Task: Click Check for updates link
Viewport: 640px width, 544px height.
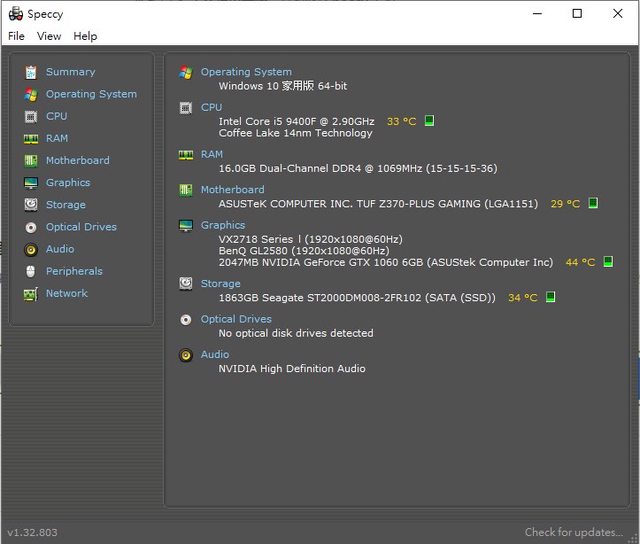Action: [x=575, y=532]
